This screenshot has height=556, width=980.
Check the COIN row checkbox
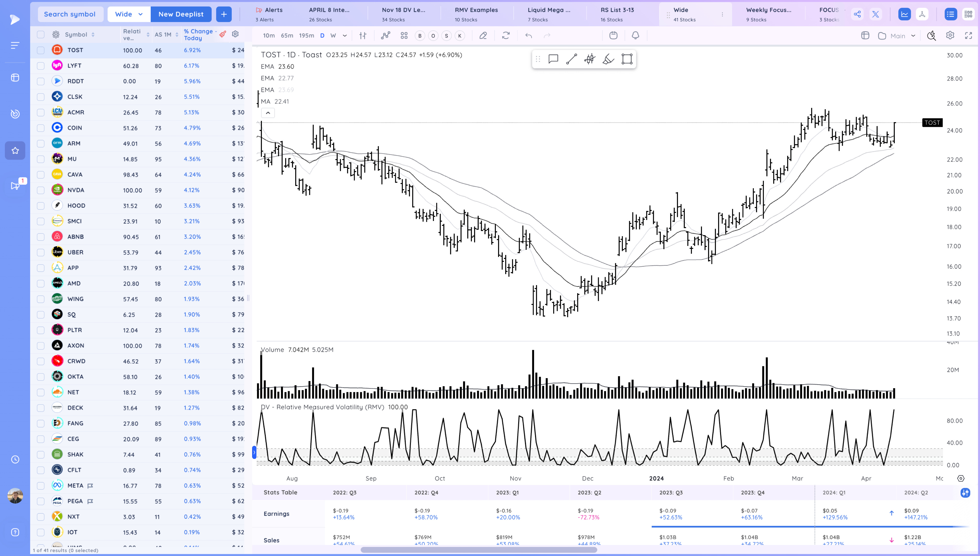coord(40,128)
